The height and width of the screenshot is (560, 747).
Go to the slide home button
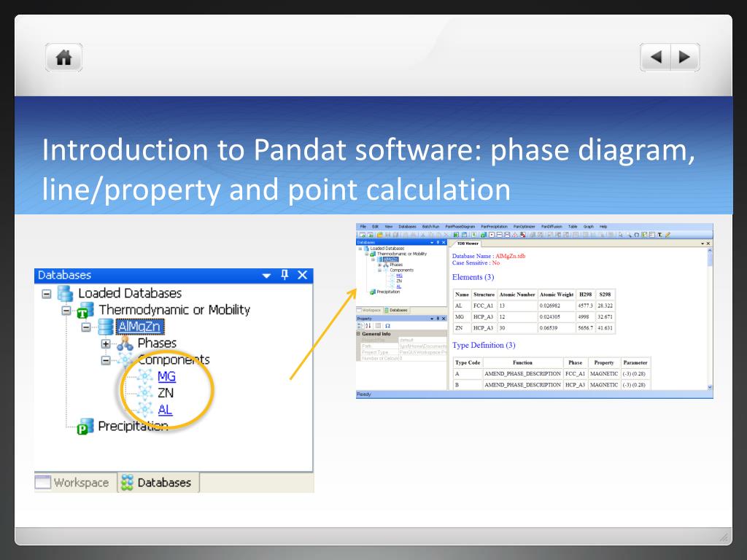pos(64,58)
